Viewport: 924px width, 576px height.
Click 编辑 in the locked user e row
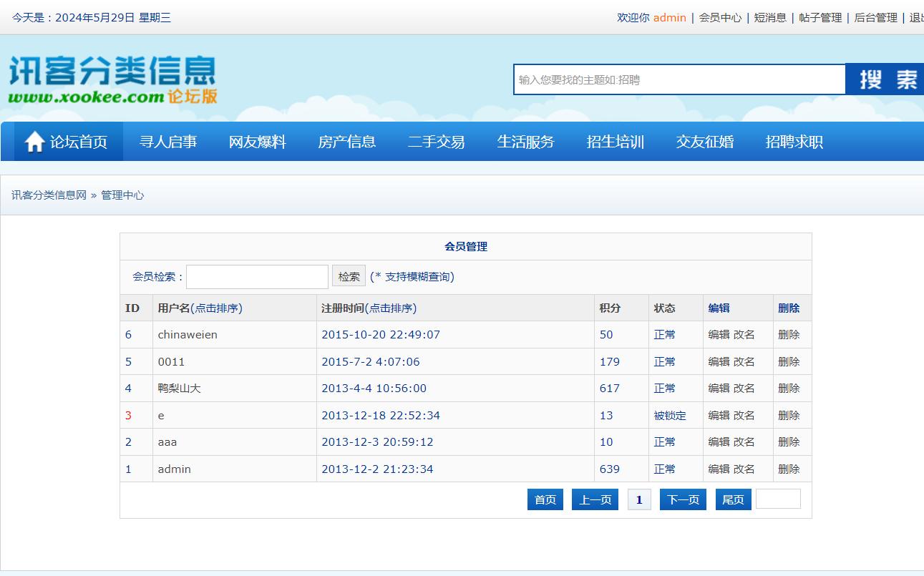pyautogui.click(x=719, y=416)
